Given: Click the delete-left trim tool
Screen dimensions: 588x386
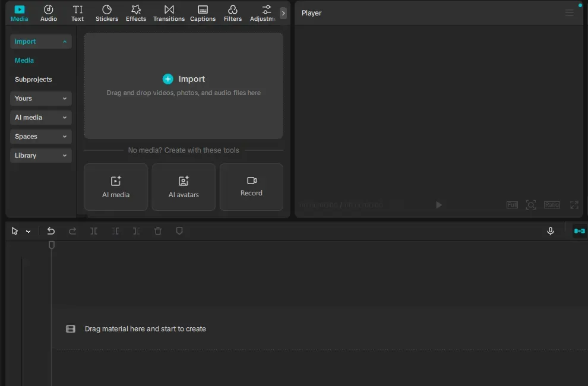Looking at the screenshot, I should (115, 231).
